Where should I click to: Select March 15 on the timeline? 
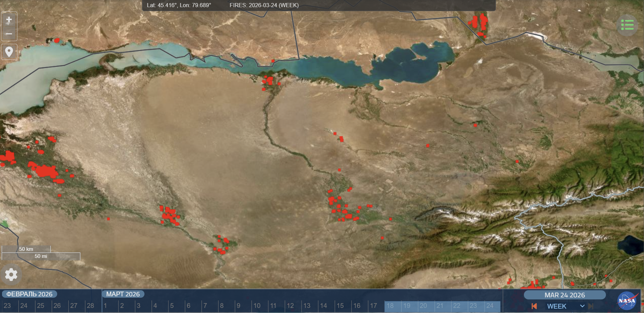340,306
